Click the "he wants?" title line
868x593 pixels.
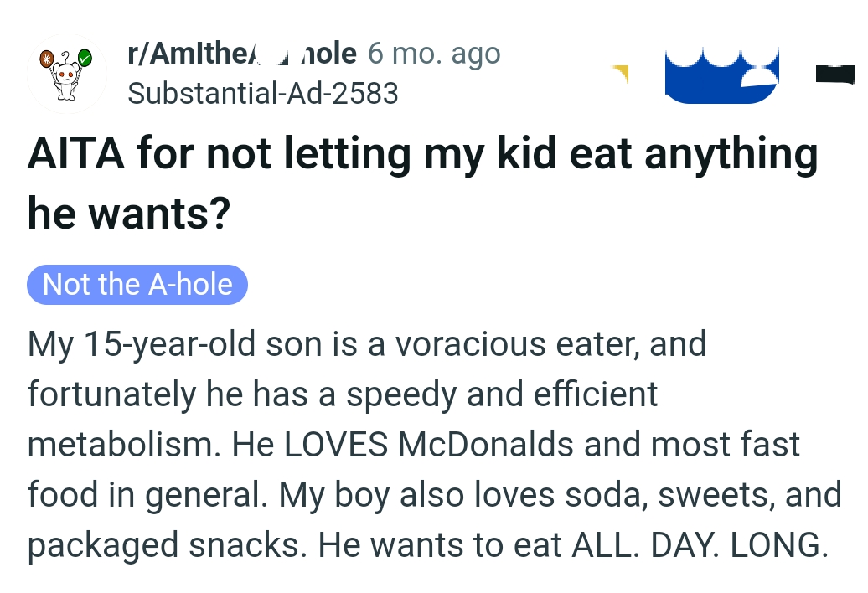[128, 214]
